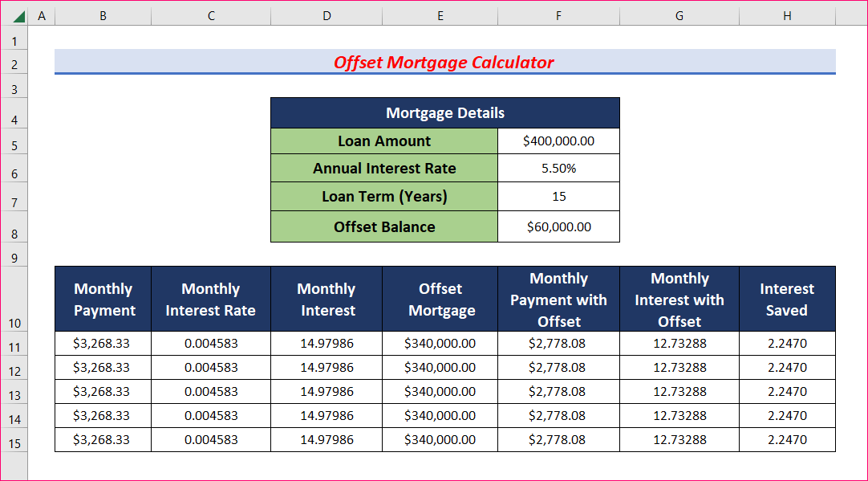Select column B header
Screen dimensions: 868x481
tap(103, 15)
